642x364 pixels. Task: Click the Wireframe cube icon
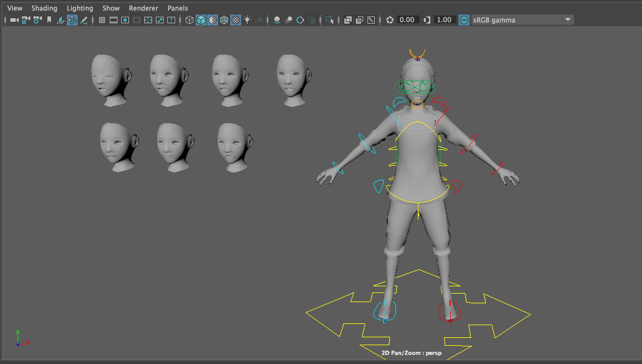point(189,20)
